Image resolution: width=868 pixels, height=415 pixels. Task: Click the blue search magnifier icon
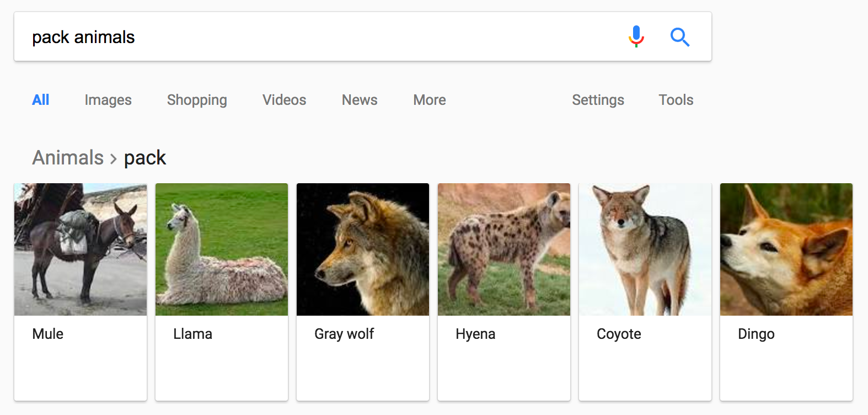pos(679,37)
